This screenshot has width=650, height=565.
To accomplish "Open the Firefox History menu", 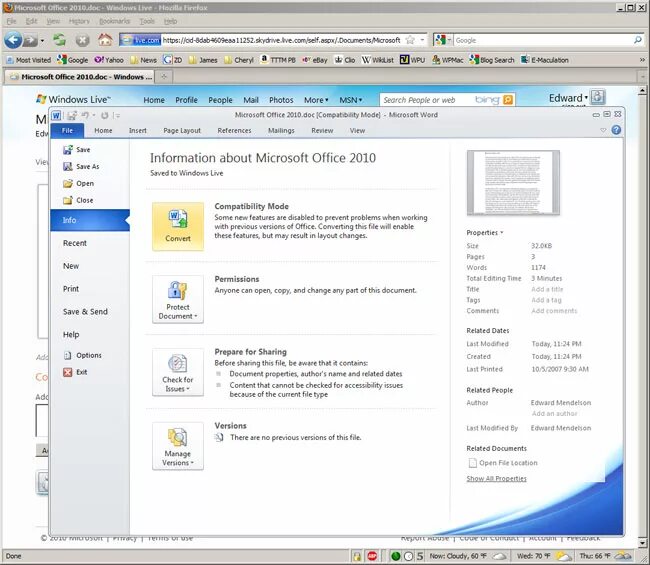I will coord(79,21).
